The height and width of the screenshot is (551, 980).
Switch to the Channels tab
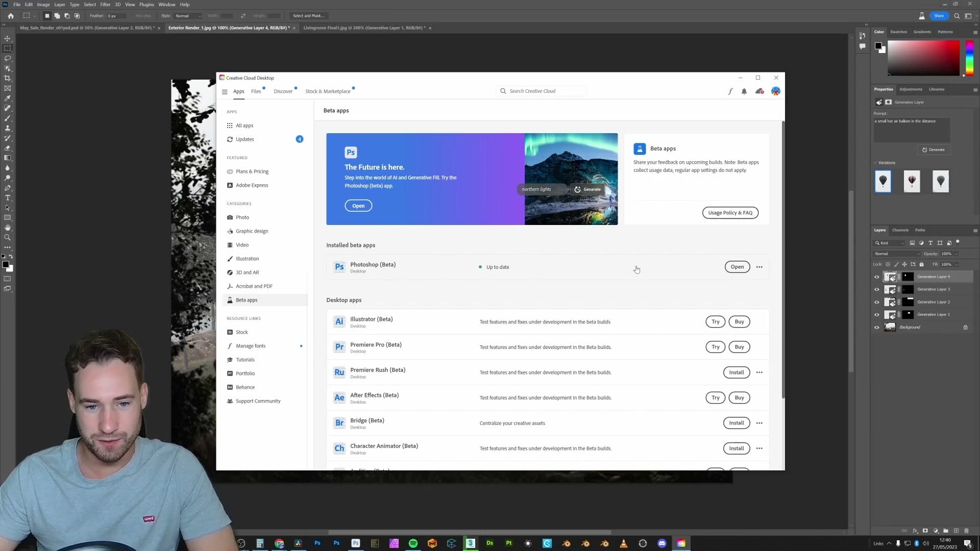click(900, 230)
